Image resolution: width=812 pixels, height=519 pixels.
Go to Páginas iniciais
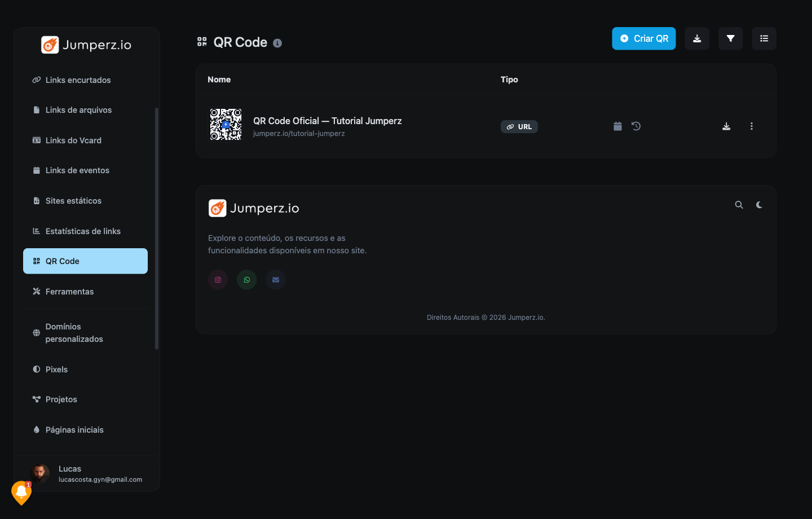click(86, 430)
